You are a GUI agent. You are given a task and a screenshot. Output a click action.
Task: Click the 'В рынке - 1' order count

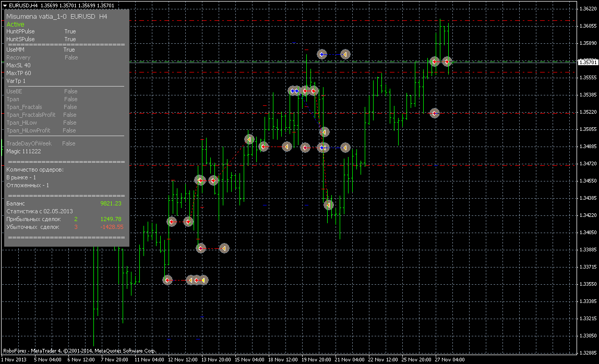pyautogui.click(x=21, y=178)
